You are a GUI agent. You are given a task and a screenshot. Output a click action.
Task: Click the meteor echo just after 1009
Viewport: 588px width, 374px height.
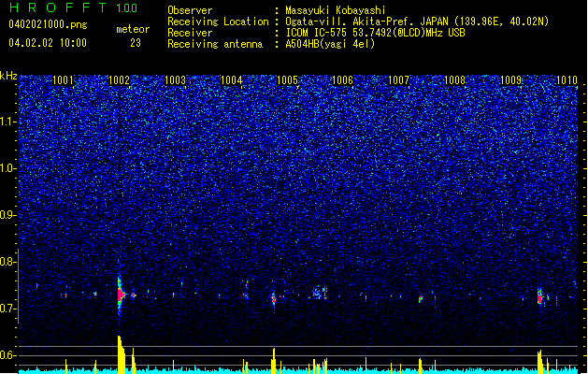click(x=539, y=297)
